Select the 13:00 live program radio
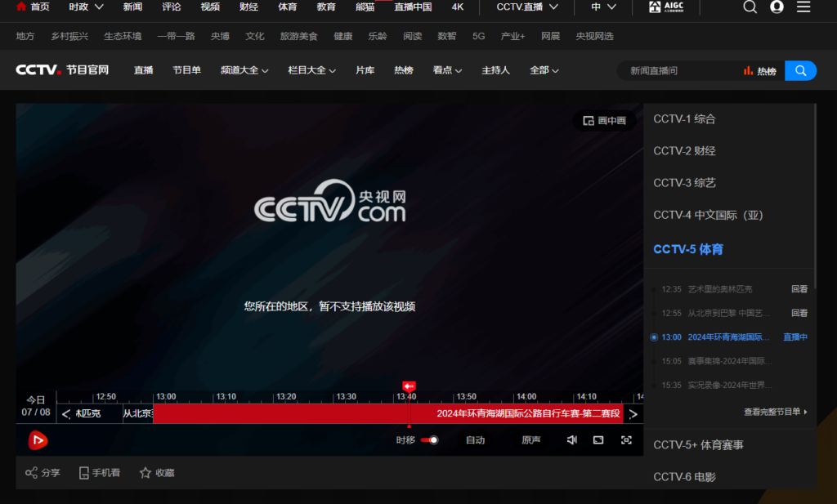837x504 pixels. [x=654, y=337]
